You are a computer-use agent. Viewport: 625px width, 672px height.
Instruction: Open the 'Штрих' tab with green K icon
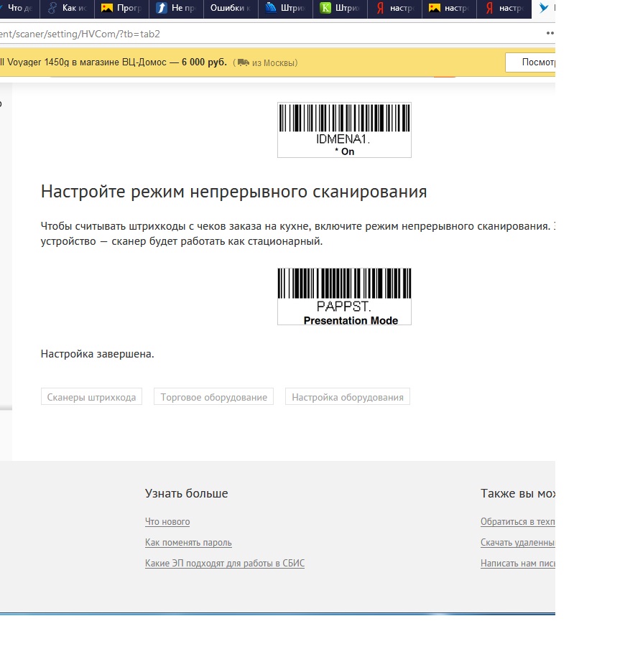click(341, 9)
